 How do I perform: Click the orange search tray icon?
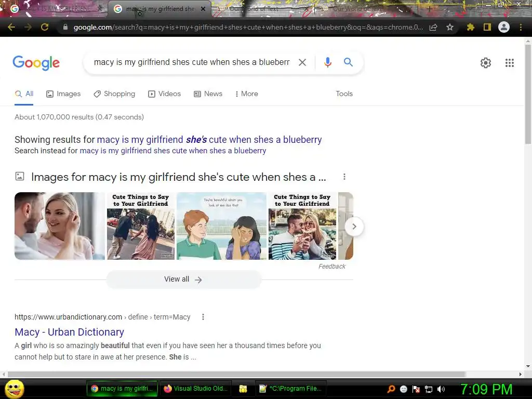(391, 389)
